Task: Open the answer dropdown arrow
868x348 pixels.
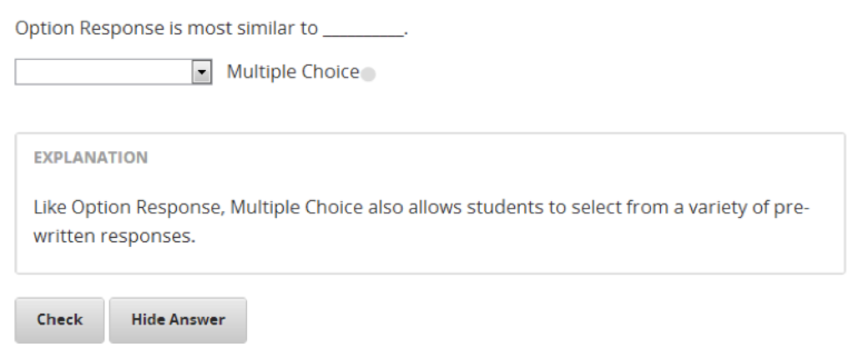Action: point(201,73)
